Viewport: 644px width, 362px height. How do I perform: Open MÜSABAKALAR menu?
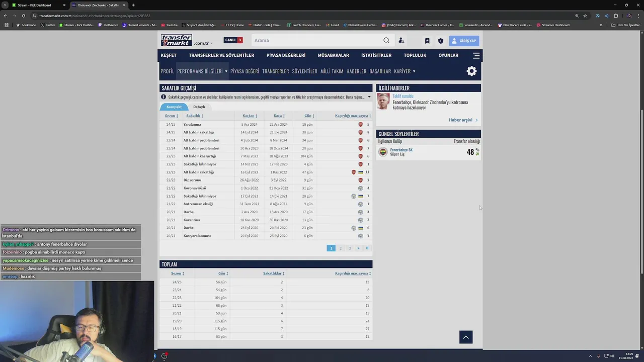(333, 55)
